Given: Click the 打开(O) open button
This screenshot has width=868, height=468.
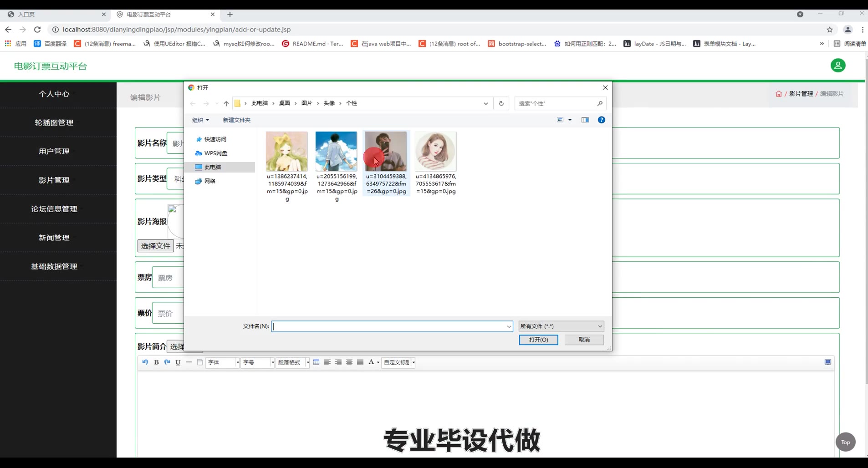Looking at the screenshot, I should coord(538,340).
